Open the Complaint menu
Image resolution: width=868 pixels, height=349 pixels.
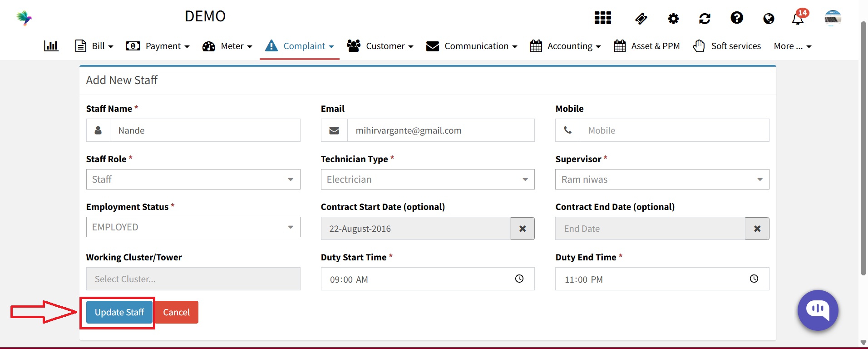pyautogui.click(x=300, y=46)
